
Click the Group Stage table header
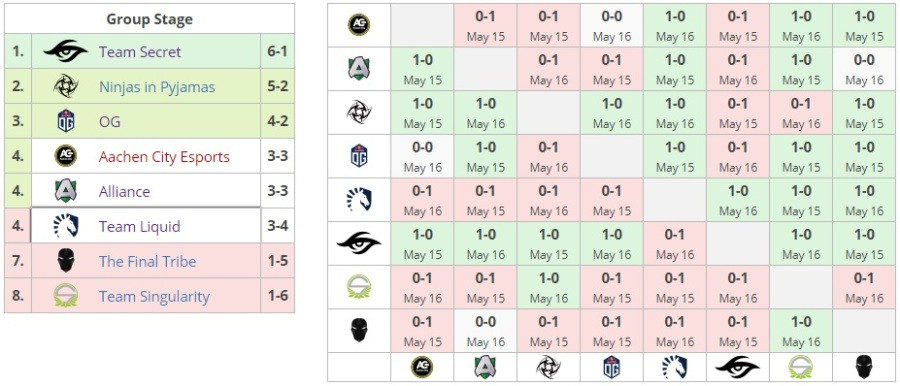coord(149,19)
